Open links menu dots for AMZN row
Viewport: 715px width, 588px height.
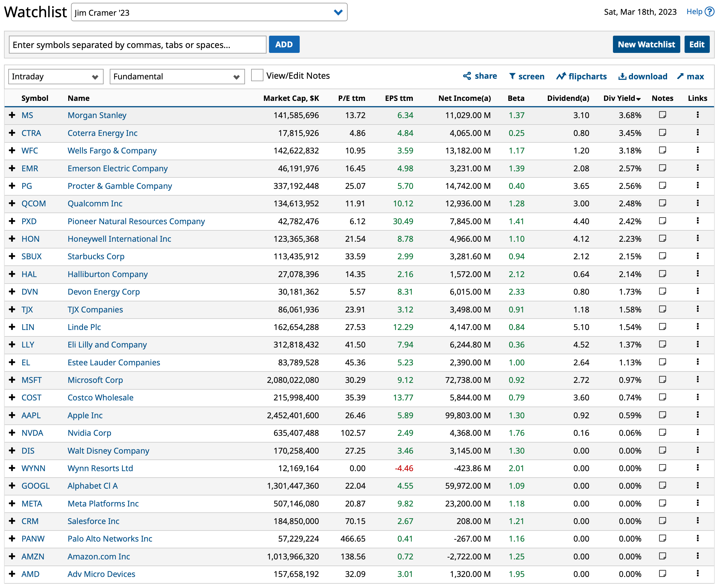[697, 556]
